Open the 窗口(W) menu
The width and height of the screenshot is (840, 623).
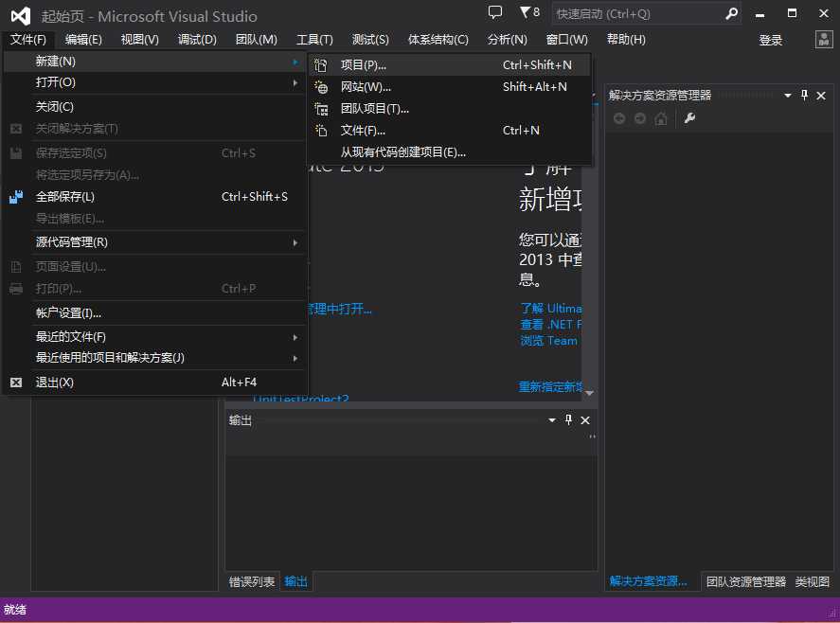tap(566, 40)
